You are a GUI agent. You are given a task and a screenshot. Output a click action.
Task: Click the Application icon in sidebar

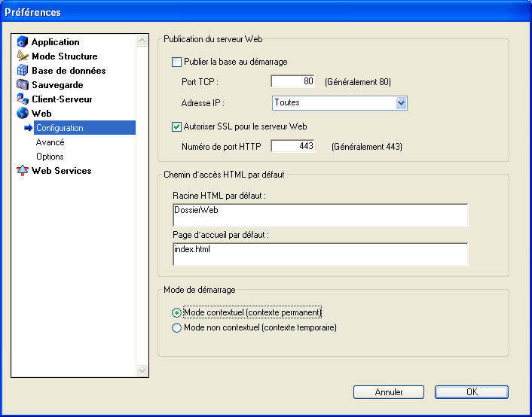pos(23,42)
